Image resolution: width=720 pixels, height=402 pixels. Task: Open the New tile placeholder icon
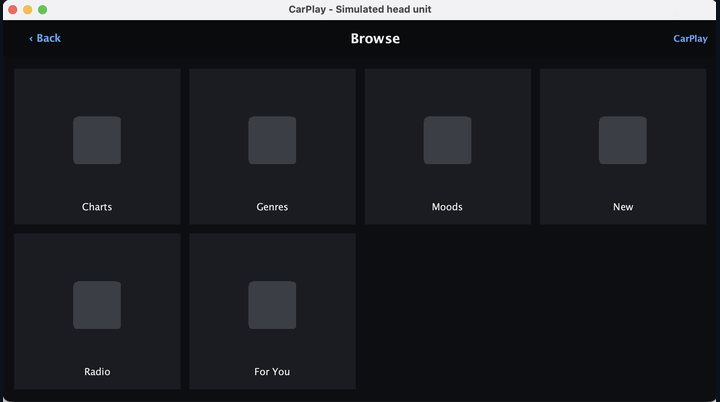(623, 140)
